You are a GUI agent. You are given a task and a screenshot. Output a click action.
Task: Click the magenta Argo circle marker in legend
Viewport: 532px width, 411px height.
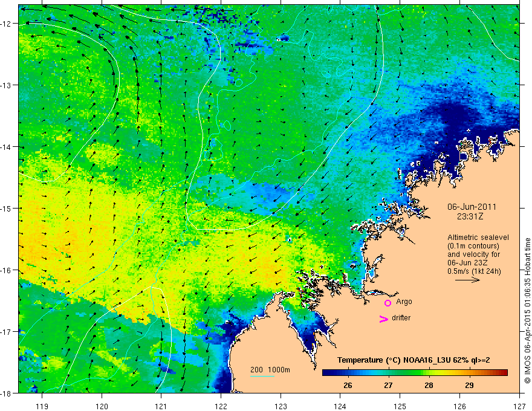[x=388, y=303]
